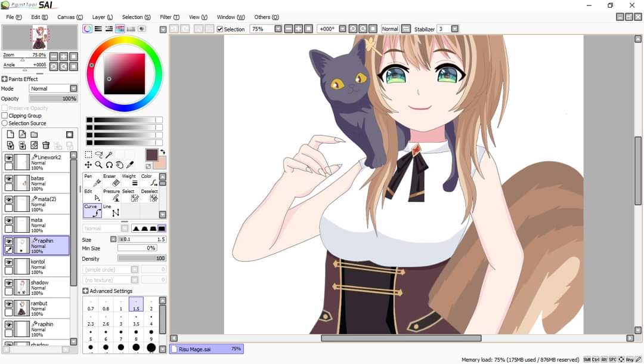Switch to the Risu Mage.sai document tab
The width and height of the screenshot is (644, 364).
206,349
